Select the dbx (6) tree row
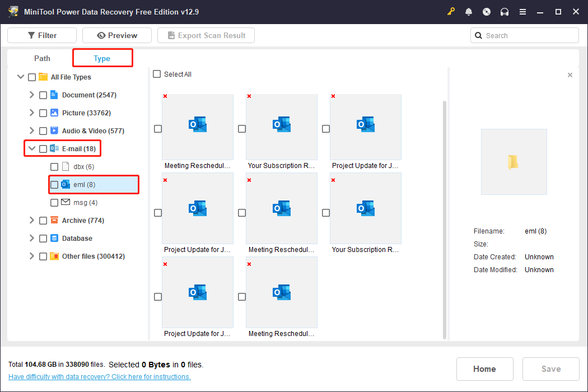The height and width of the screenshot is (392, 588). coord(72,166)
